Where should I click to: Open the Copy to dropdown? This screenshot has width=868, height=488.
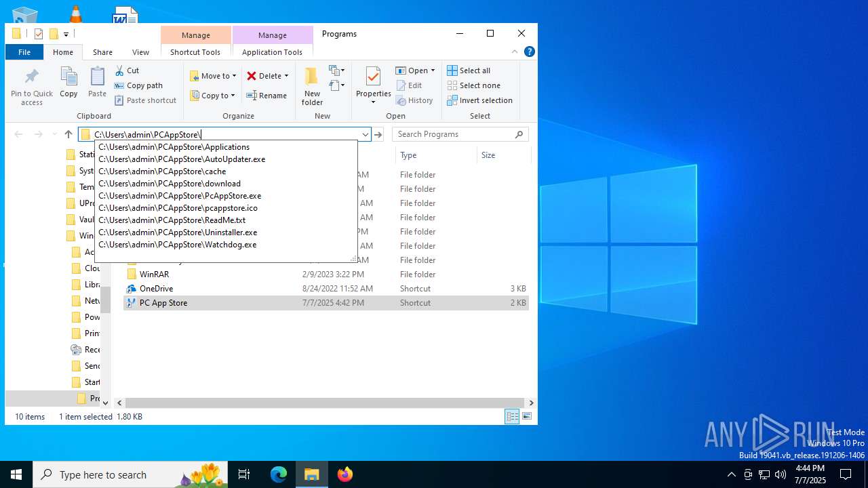[213, 96]
